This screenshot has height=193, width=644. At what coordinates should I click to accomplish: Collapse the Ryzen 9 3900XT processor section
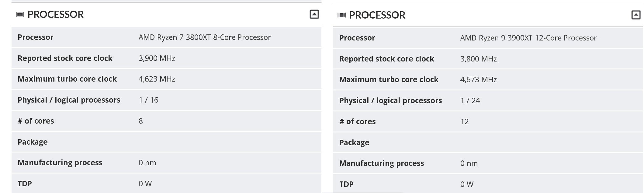coord(636,15)
